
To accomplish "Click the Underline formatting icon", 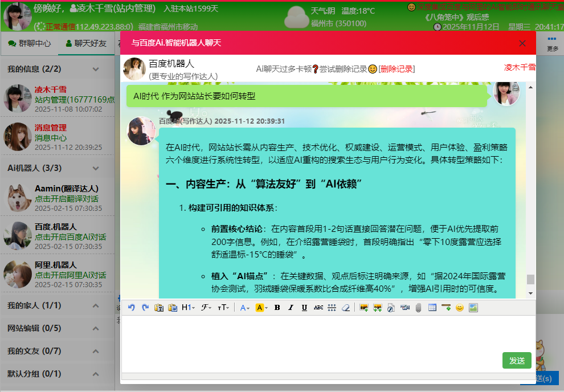I will (x=304, y=308).
